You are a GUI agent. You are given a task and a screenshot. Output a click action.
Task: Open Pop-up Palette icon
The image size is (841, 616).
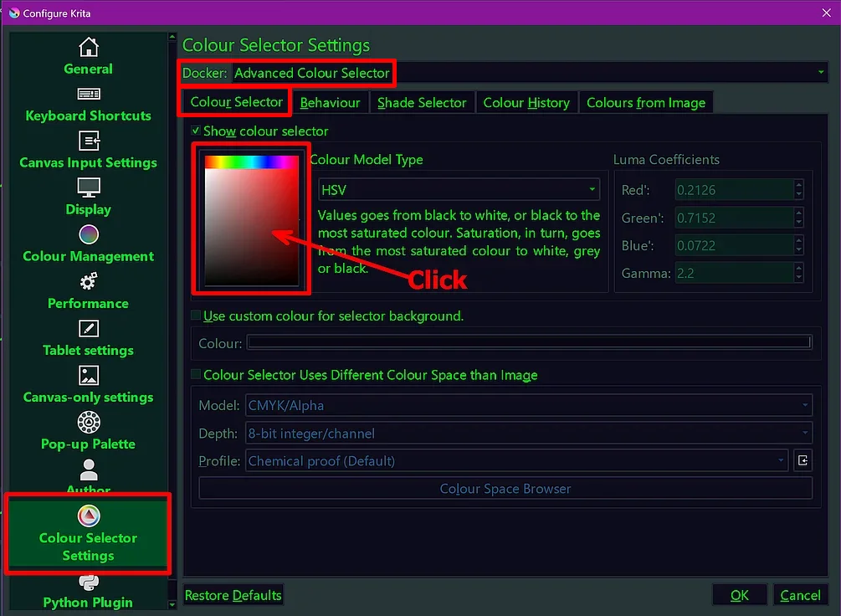pyautogui.click(x=89, y=423)
